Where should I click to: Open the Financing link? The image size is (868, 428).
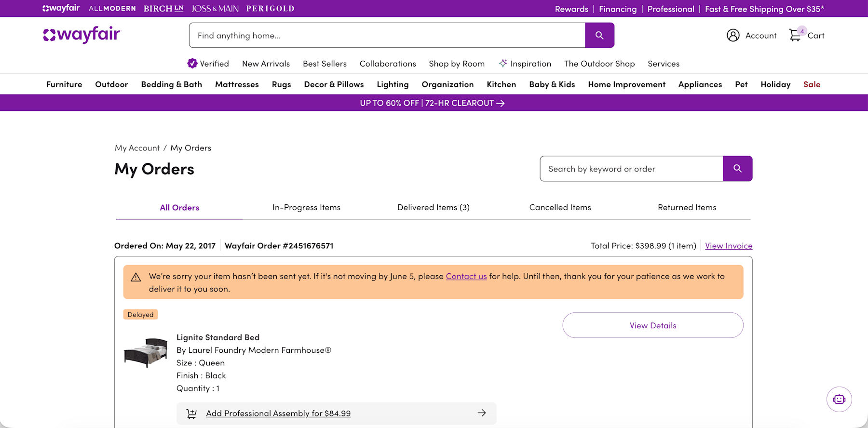618,9
